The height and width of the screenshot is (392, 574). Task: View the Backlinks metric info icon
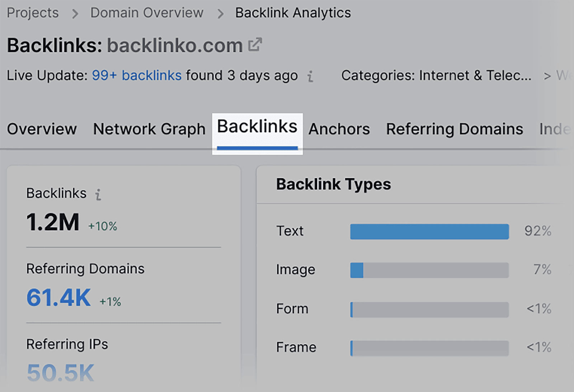click(99, 194)
